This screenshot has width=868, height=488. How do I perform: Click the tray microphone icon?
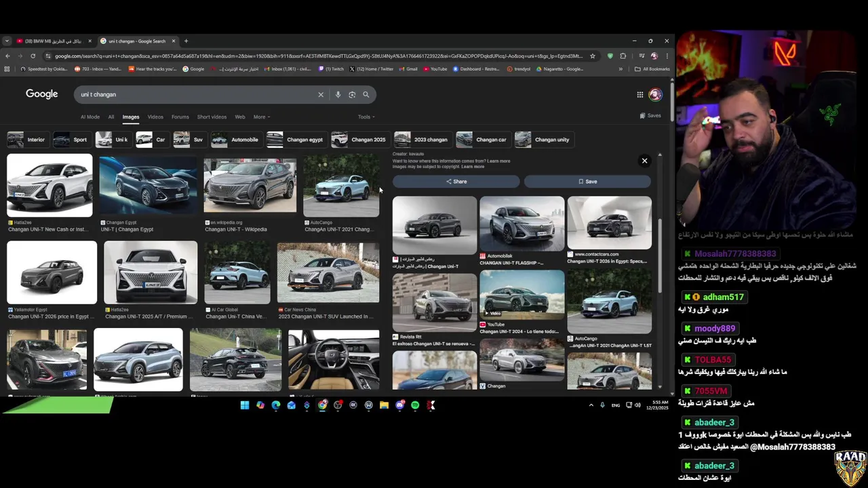coord(602,405)
